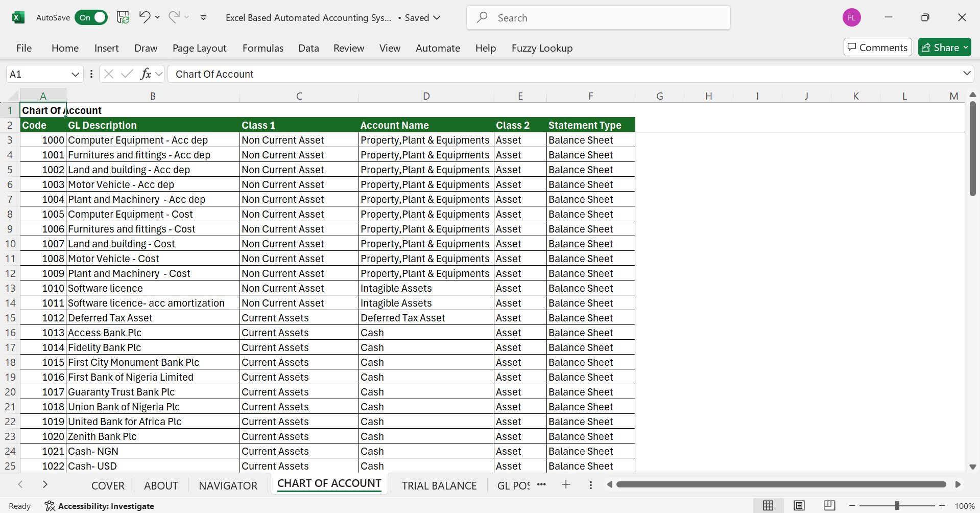Viewport: 980px width, 513px height.
Task: Open the Data ribbon tab
Action: (x=308, y=48)
